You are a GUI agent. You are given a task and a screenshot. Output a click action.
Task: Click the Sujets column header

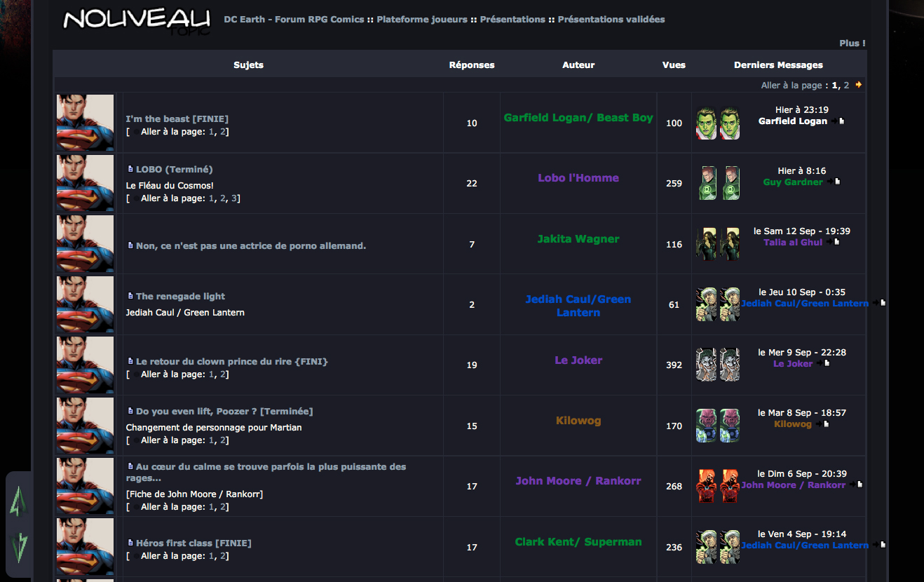coord(248,65)
